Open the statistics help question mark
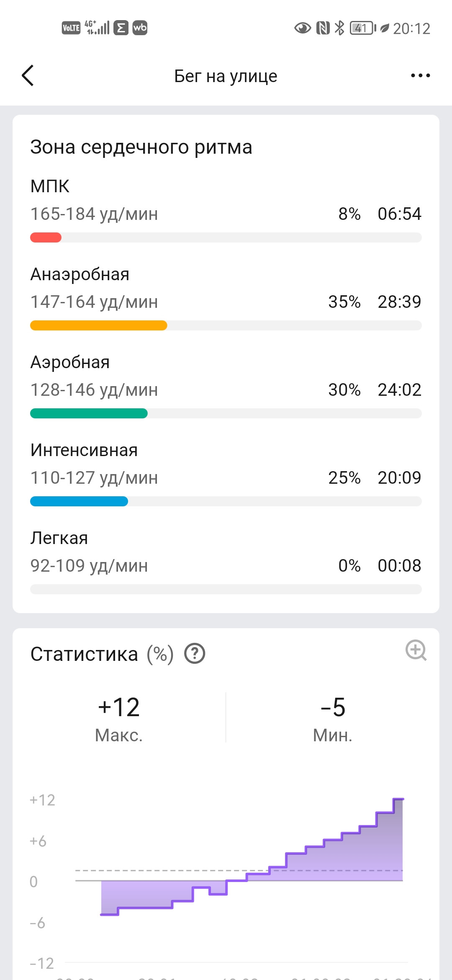Viewport: 452px width, 980px height. pos(195,654)
